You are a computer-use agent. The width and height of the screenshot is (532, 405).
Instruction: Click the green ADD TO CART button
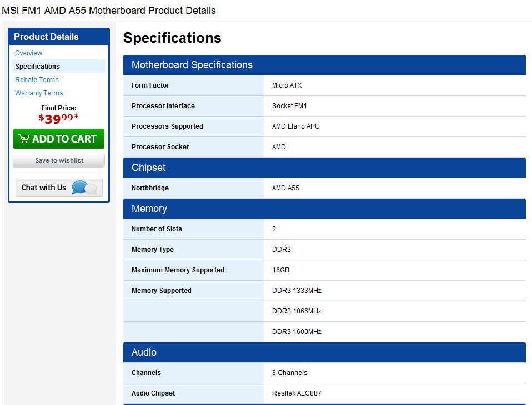59,139
